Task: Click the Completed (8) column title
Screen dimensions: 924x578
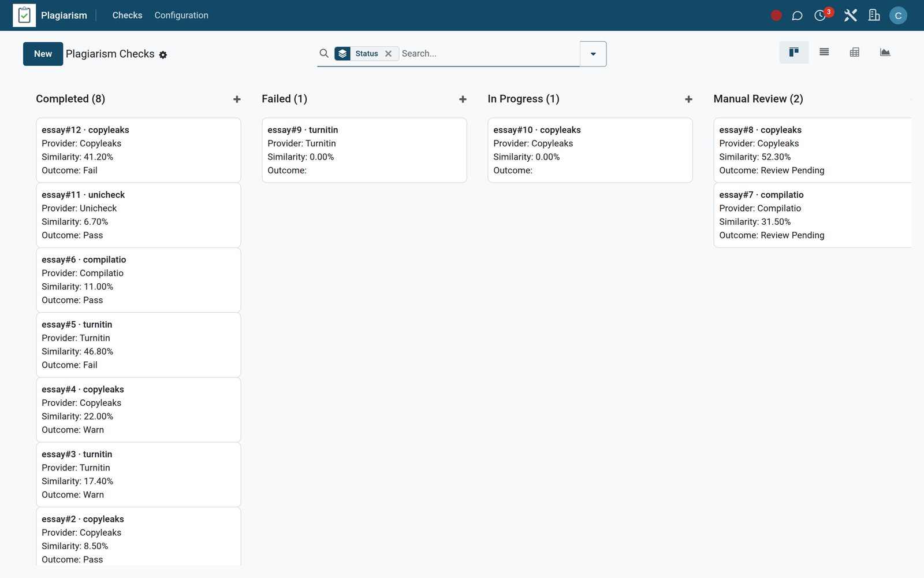Action: [70, 99]
